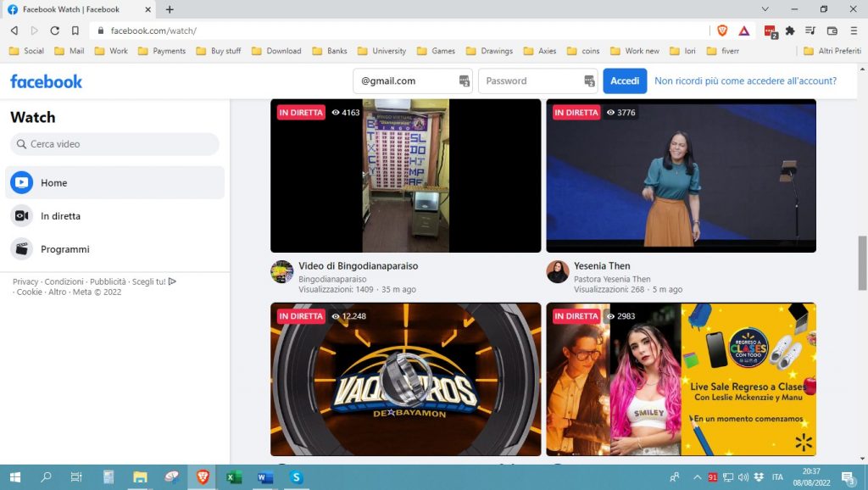Viewport: 868px width, 490px height.
Task: Open 'Programmi' in the Watch sidebar
Action: coord(114,249)
